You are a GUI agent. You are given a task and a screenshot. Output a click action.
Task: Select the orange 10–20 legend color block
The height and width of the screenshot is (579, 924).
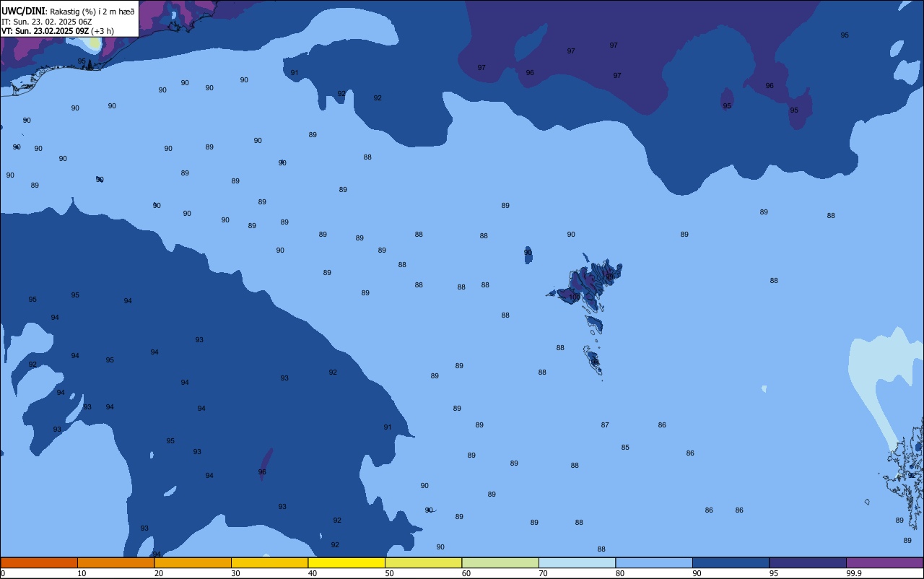115,562
